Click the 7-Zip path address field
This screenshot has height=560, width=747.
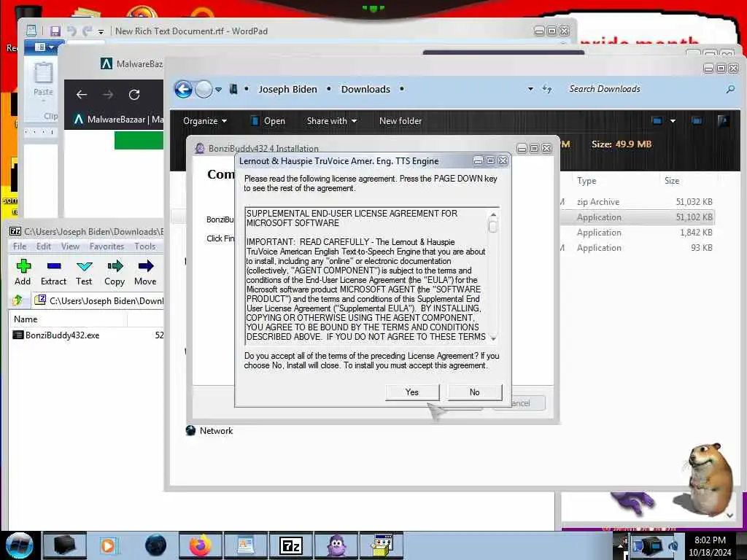(98, 300)
